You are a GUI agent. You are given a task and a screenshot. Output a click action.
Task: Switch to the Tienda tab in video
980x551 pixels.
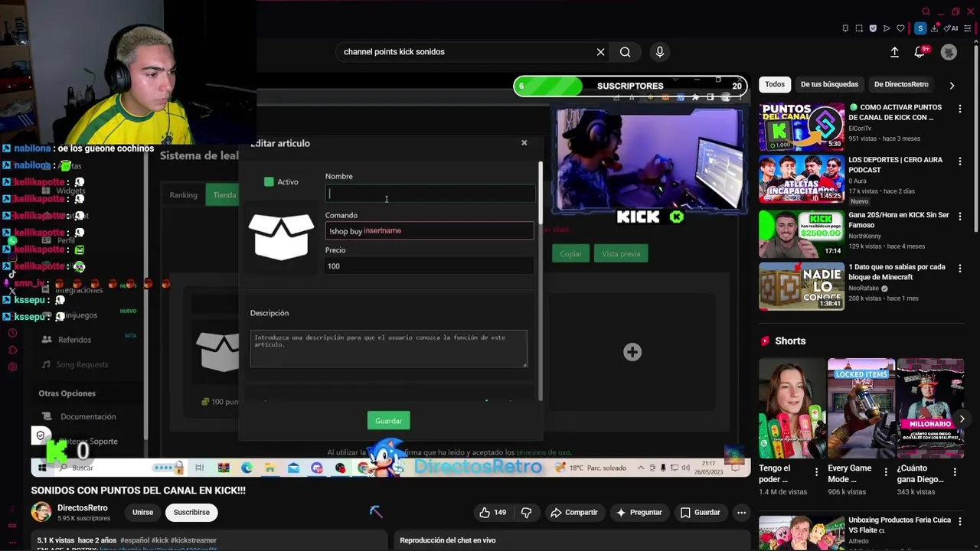(x=224, y=195)
